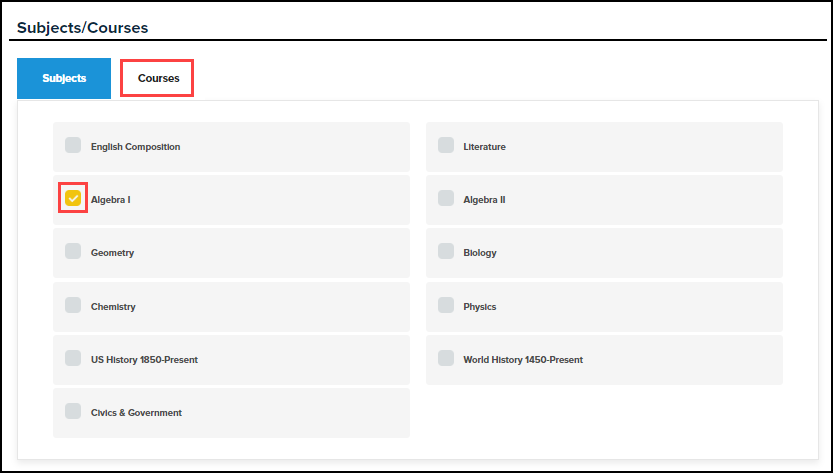The width and height of the screenshot is (833, 473).
Task: Click the Biology text label
Action: [480, 253]
